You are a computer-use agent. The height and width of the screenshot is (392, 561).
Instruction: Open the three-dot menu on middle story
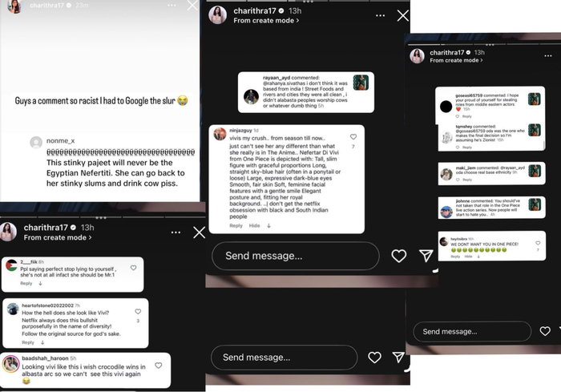point(381,15)
